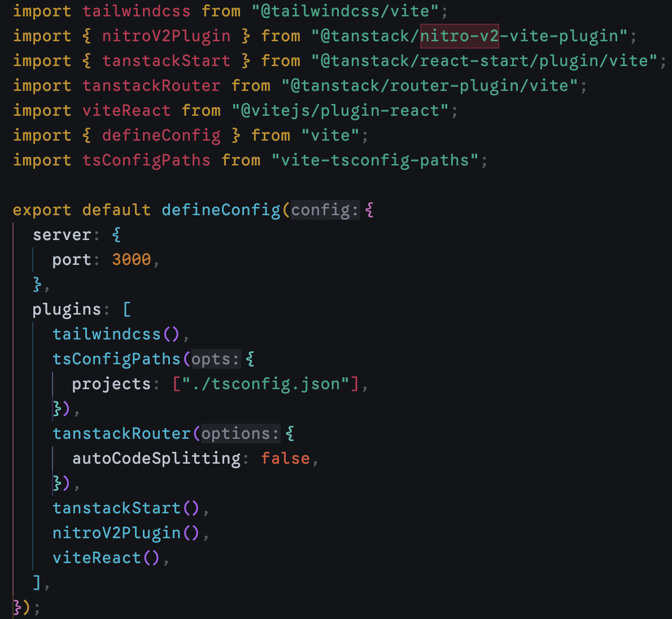Click the "@vitejs/plugin-react" string
The image size is (672, 619).
coord(340,111)
